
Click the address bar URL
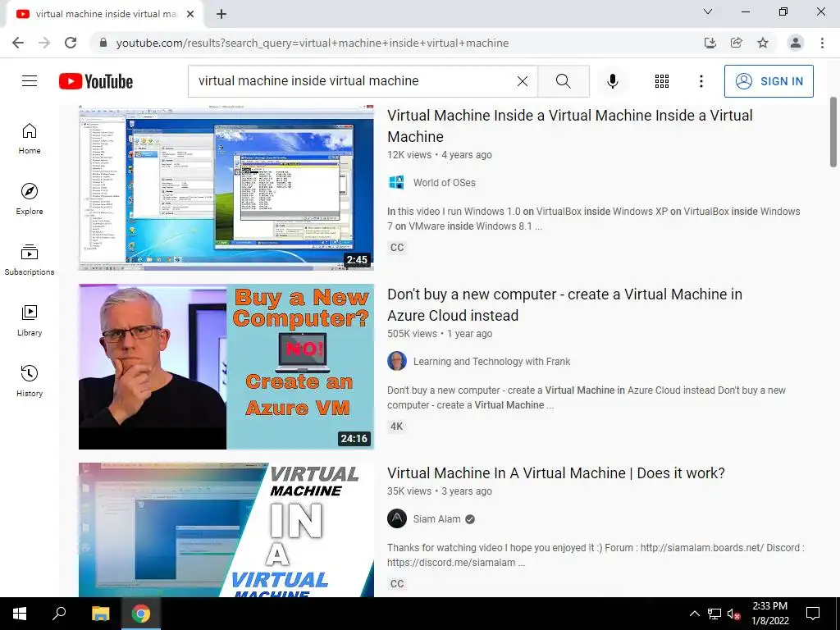tap(313, 43)
